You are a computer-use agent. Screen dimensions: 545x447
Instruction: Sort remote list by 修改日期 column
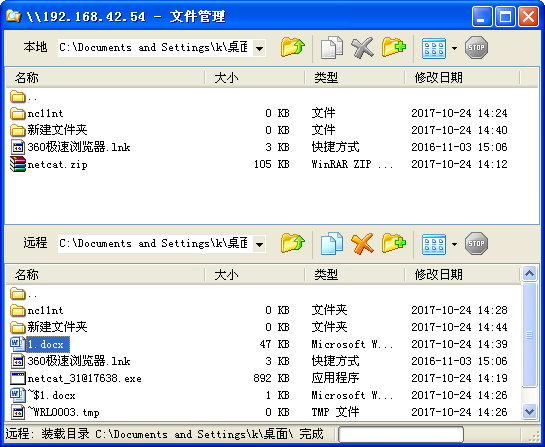pyautogui.click(x=462, y=275)
